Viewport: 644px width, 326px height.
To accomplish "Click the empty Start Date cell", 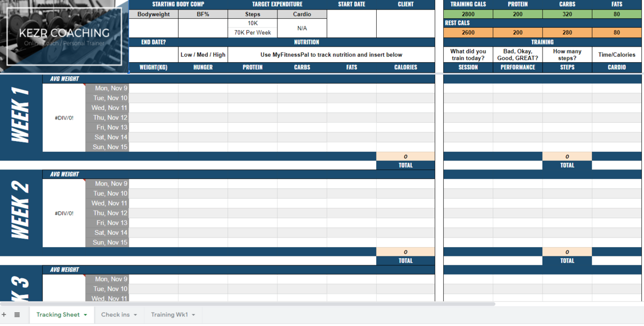I will click(x=352, y=24).
